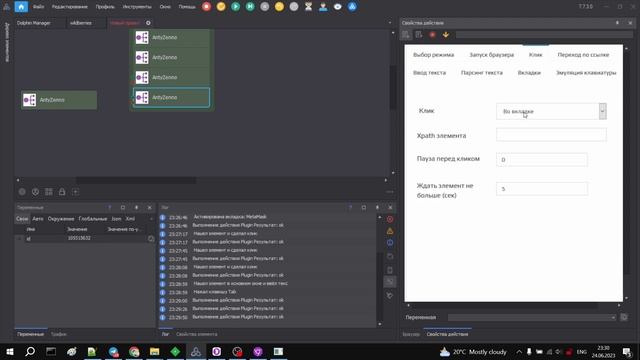Open the Xml tab in the variables panel
The image size is (640, 360).
(130, 219)
